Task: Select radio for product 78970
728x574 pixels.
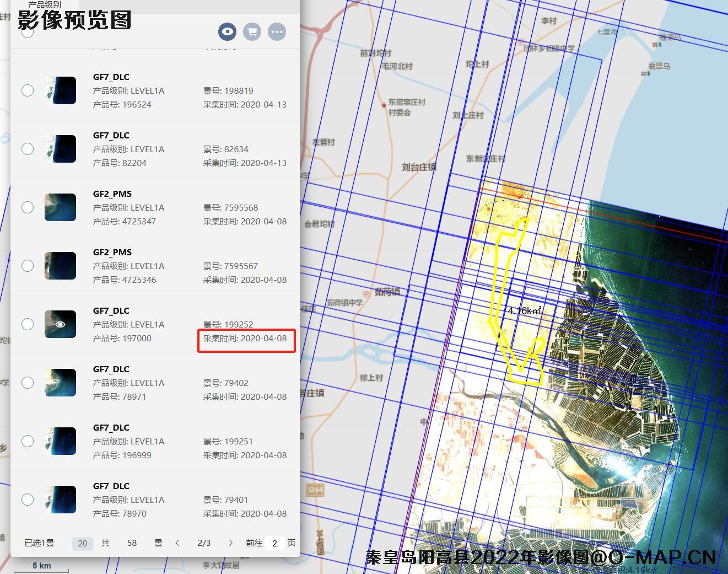Action: (x=28, y=500)
